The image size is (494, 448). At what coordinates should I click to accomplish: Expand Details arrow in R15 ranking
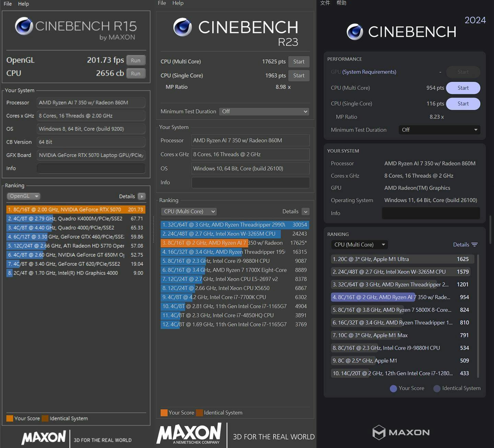[141, 196]
